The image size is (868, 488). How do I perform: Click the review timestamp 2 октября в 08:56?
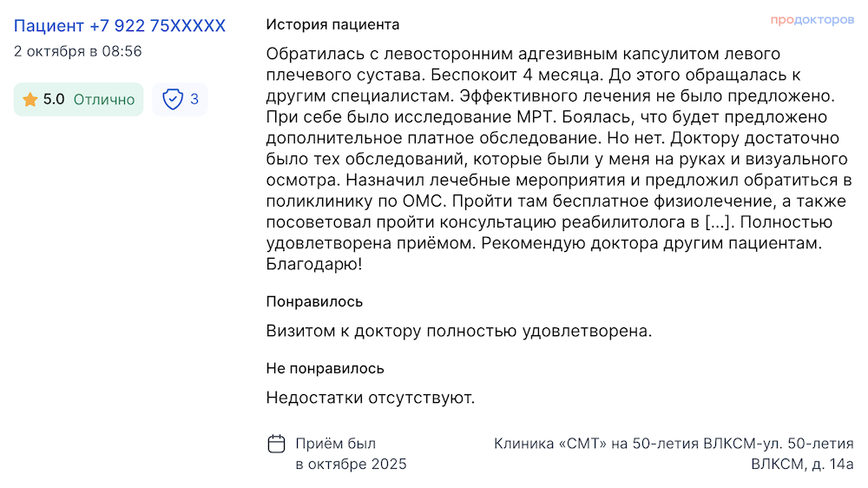tap(78, 51)
